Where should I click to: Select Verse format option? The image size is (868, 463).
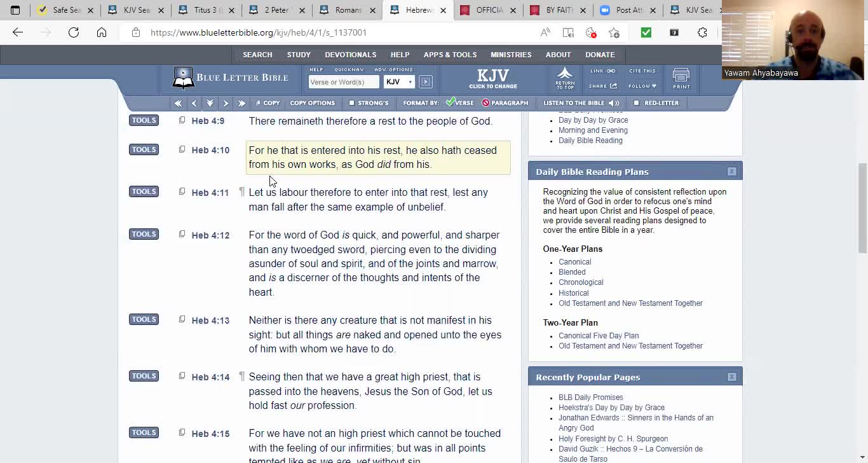coord(460,103)
